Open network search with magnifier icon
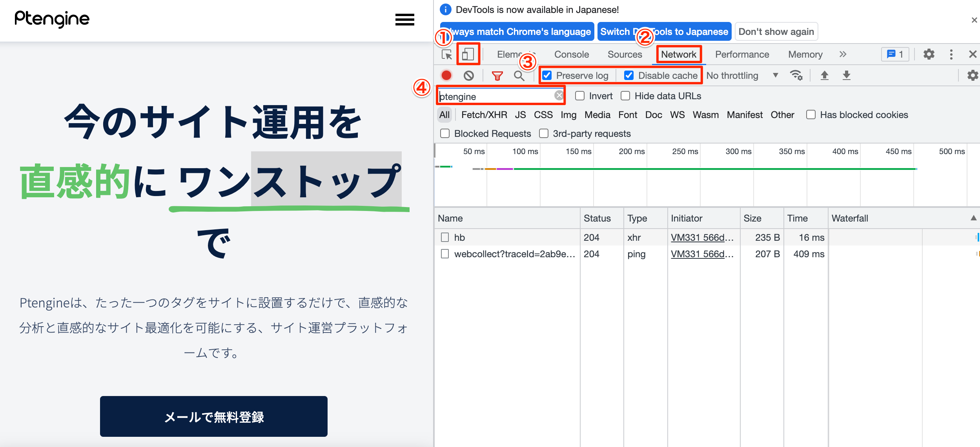The height and width of the screenshot is (447, 980). click(519, 76)
